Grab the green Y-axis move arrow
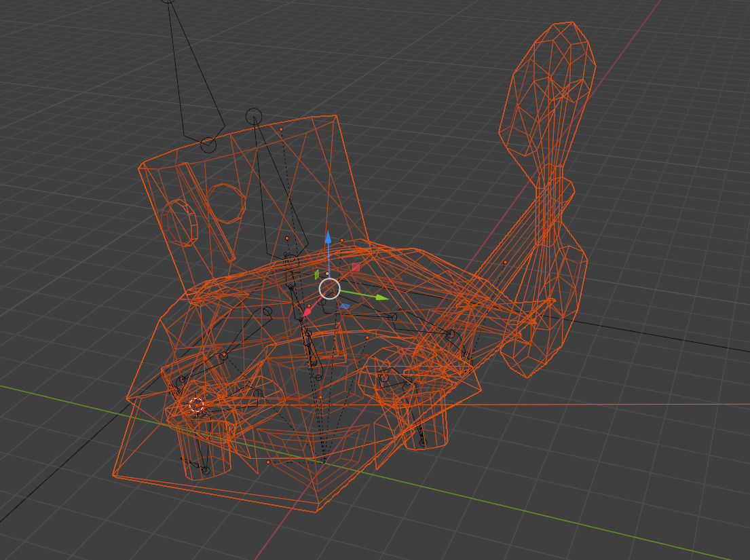Viewport: 750px width, 560px height. [x=381, y=297]
